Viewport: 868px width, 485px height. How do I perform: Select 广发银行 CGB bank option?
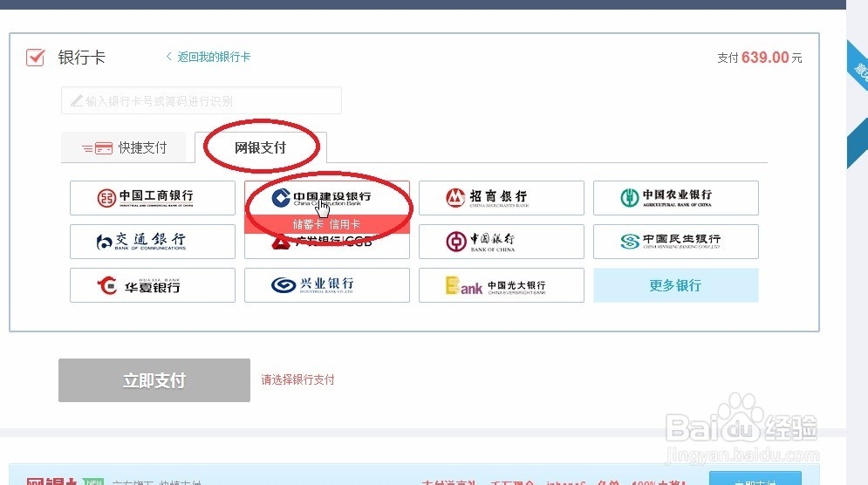click(327, 245)
